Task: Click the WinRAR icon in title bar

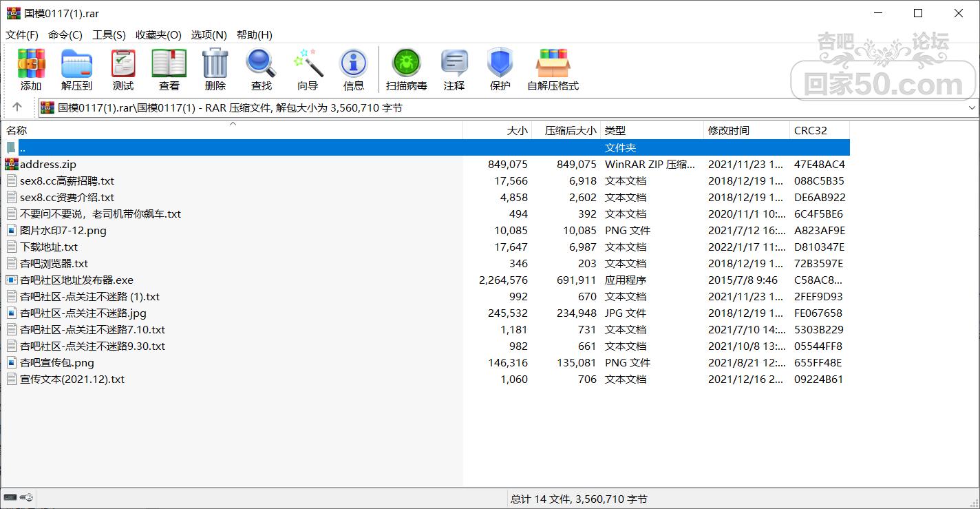Action: click(x=14, y=13)
